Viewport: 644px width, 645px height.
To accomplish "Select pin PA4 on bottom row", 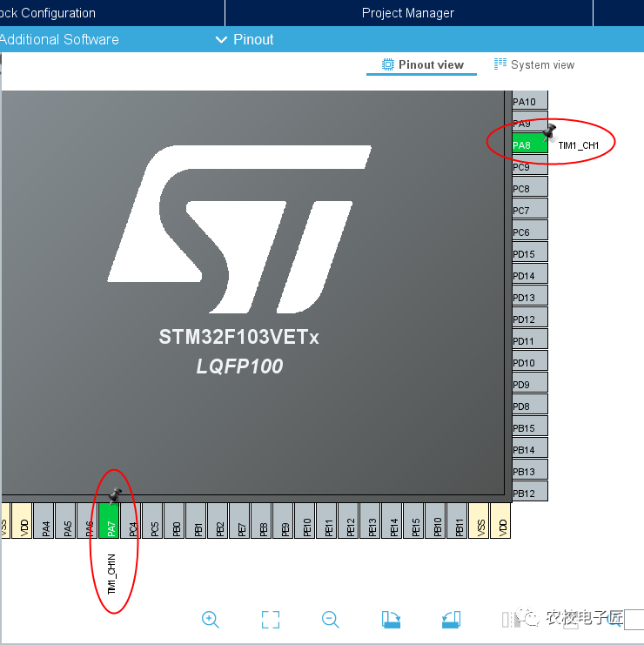I will [x=44, y=521].
